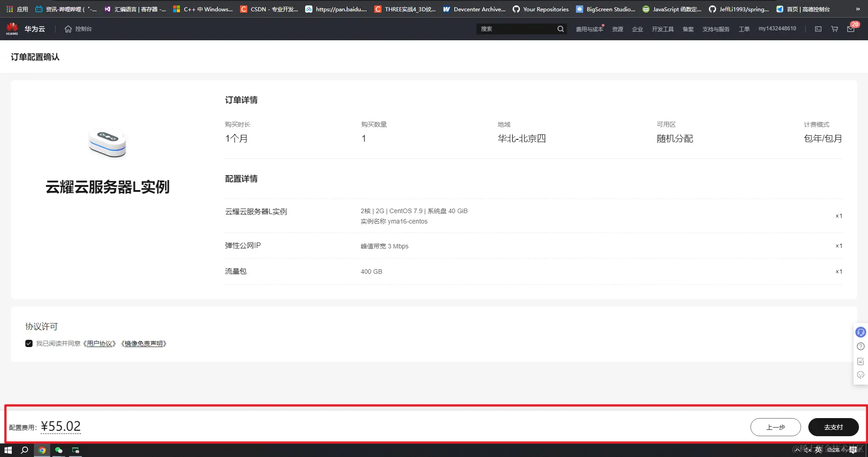Click the 实例名称 yma16-centos text

[x=394, y=221]
